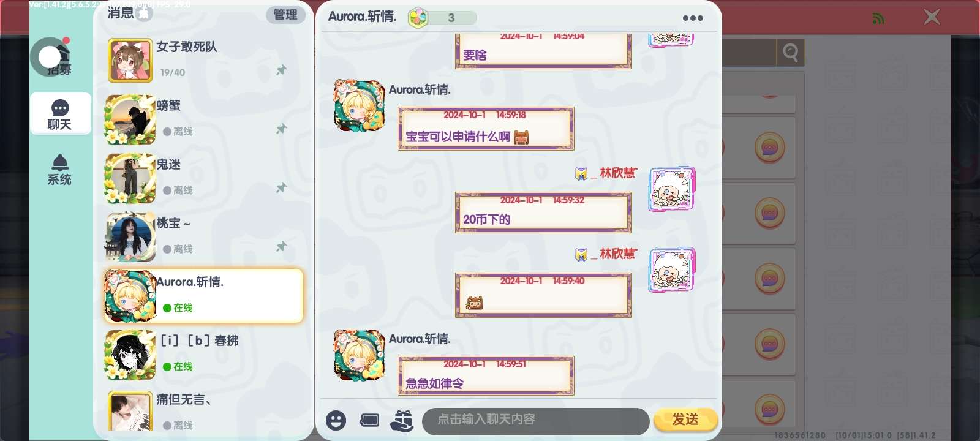The width and height of the screenshot is (980, 441).
Task: Switch to the 聊天 tab
Action: click(60, 115)
